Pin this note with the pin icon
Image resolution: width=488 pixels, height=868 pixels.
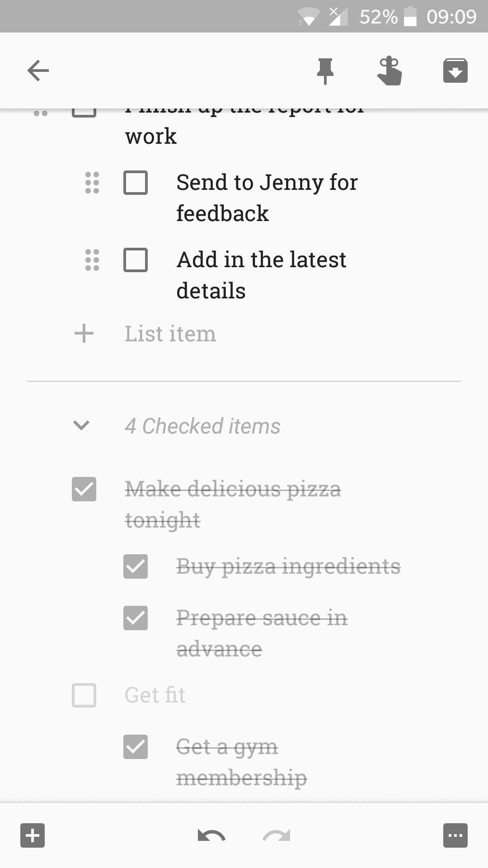coord(325,71)
